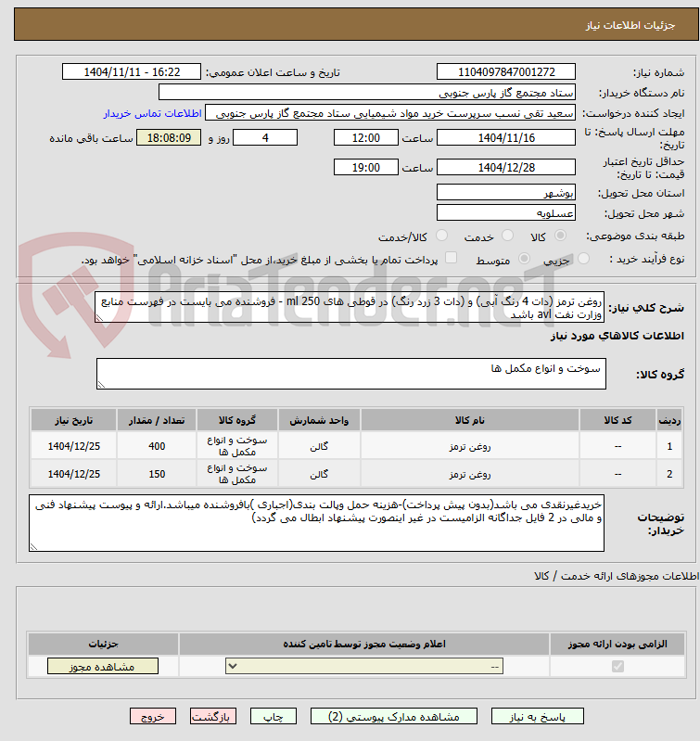Click the resize handle of buyer notes box
The height and width of the screenshot is (741, 700).
click(x=33, y=547)
